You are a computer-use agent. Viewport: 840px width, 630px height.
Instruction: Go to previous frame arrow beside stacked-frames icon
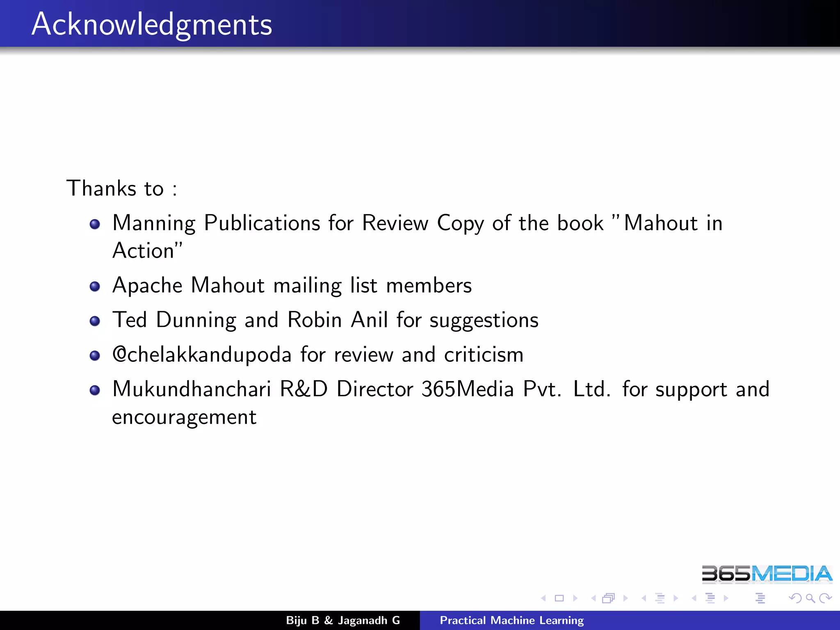pos(593,598)
